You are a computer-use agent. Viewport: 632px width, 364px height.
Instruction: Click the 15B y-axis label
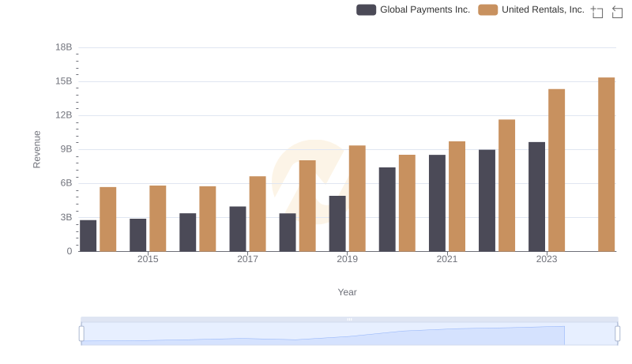pyautogui.click(x=64, y=81)
